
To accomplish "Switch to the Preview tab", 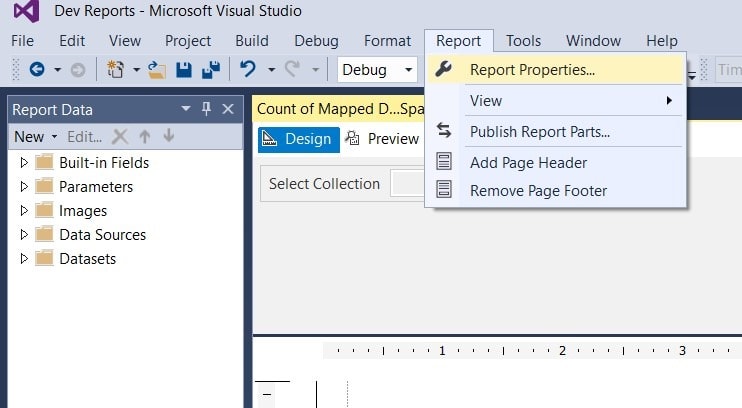I will pos(383,139).
